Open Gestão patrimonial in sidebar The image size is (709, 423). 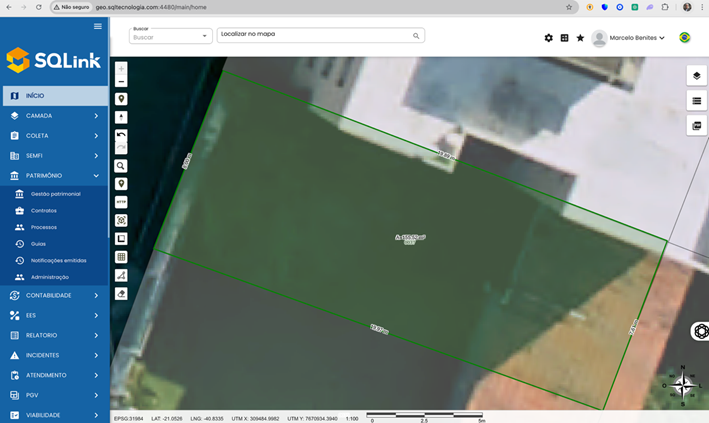pyautogui.click(x=55, y=194)
